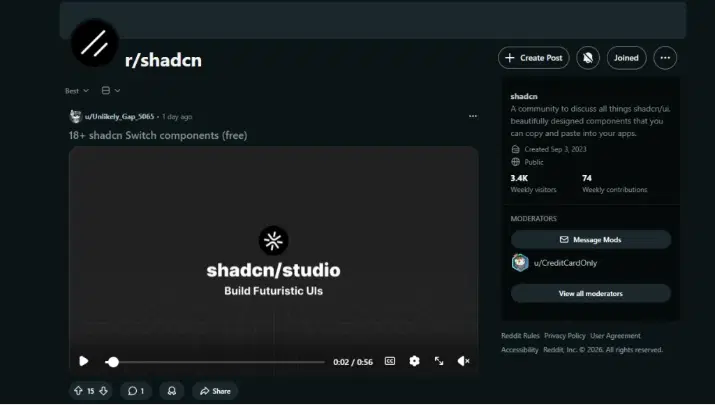Click u/CreditCardOnly avatar image
This screenshot has height=405, width=715.
(x=520, y=263)
